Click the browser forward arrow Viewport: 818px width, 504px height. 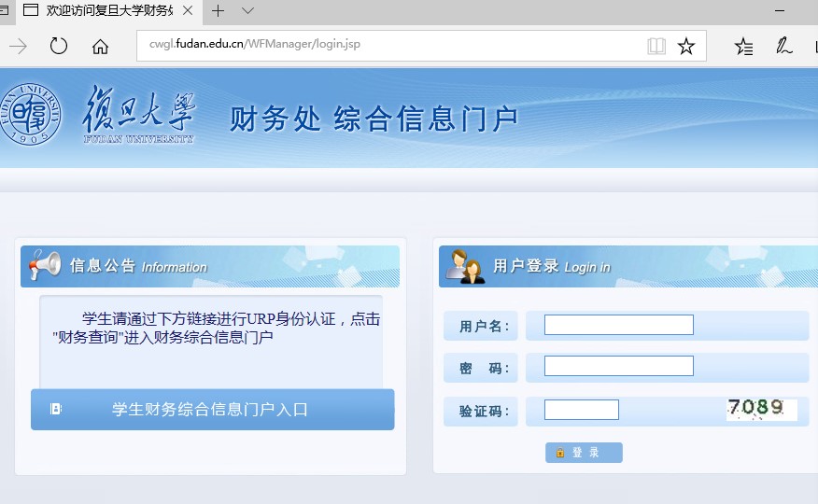click(x=18, y=47)
